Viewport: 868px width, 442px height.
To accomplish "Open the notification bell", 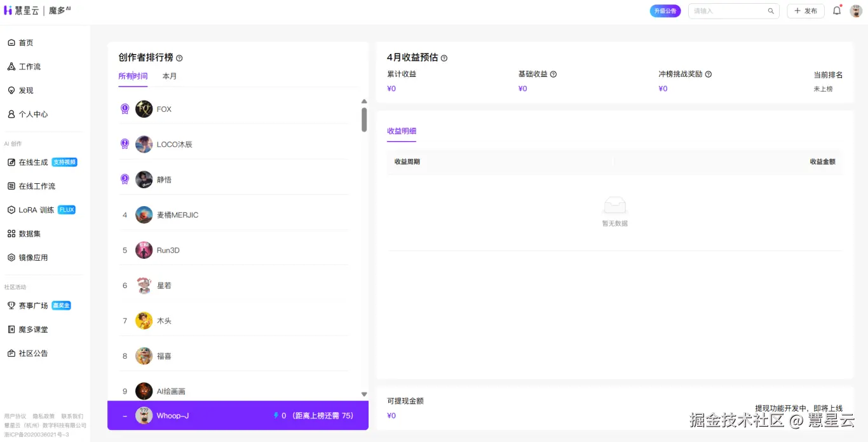I will click(x=837, y=11).
